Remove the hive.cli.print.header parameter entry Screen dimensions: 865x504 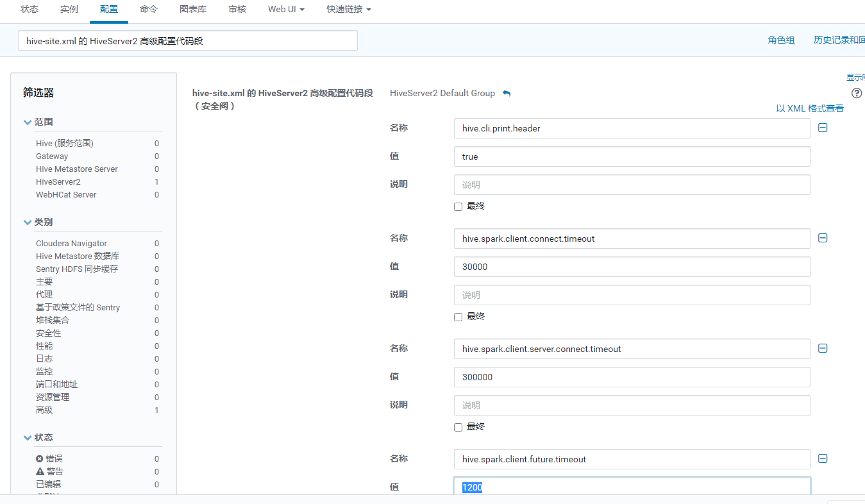(823, 128)
